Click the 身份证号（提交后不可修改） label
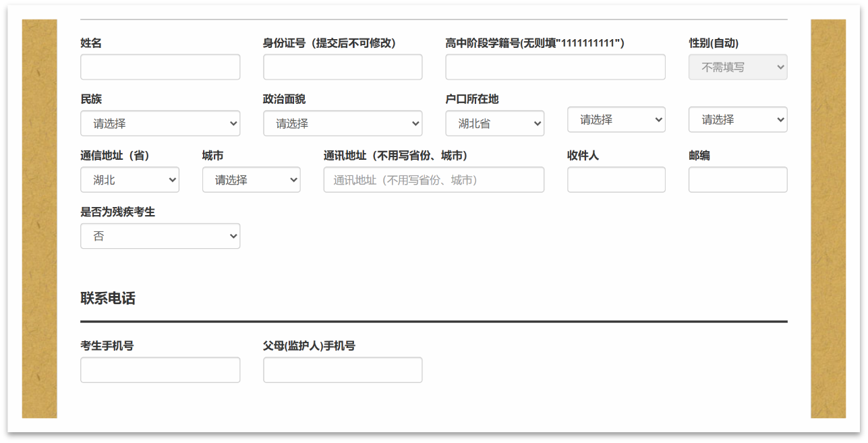This screenshot has width=868, height=443. (329, 43)
